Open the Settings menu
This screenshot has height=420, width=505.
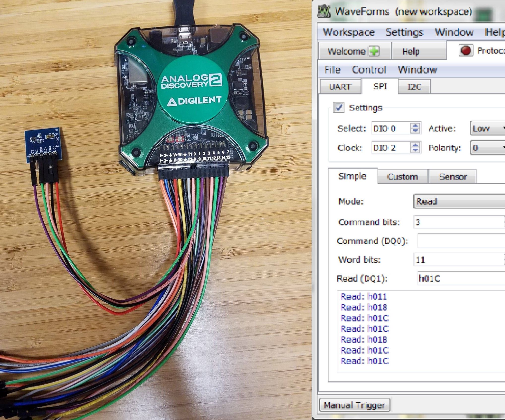[404, 32]
